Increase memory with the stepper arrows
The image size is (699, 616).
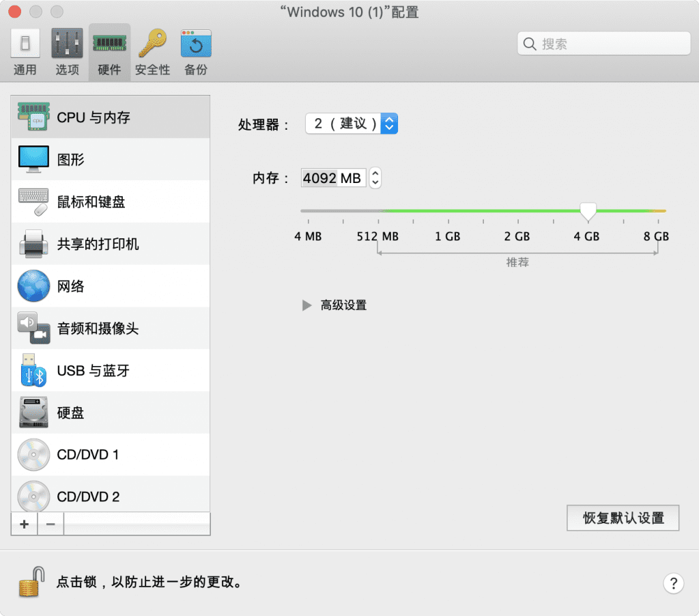pyautogui.click(x=375, y=174)
